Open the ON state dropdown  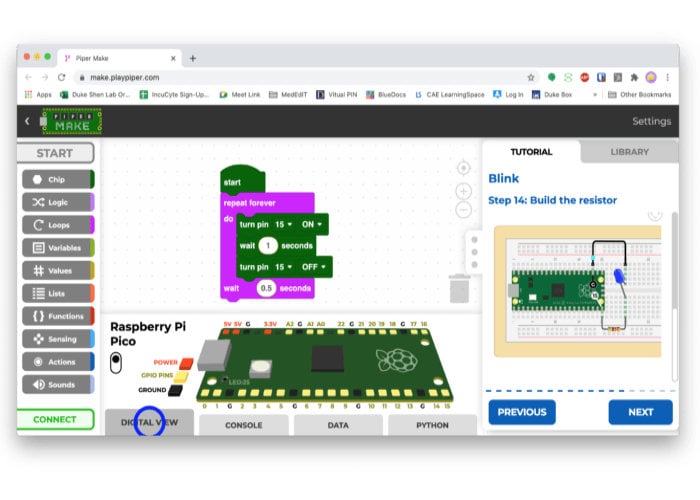click(x=312, y=224)
